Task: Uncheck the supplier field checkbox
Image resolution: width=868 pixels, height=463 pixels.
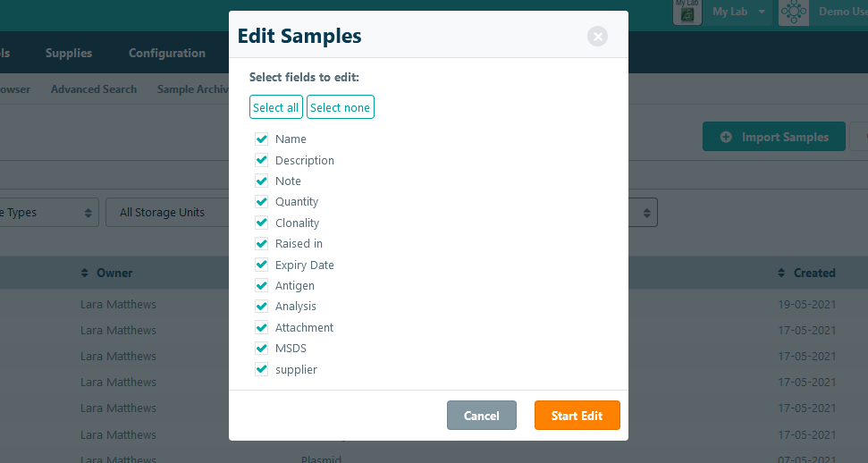Action: (261, 369)
